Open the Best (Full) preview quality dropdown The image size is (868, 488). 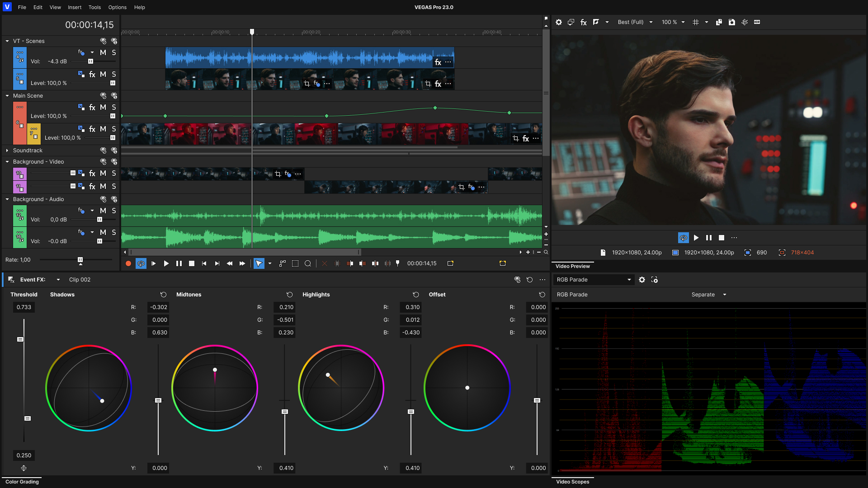coord(635,22)
